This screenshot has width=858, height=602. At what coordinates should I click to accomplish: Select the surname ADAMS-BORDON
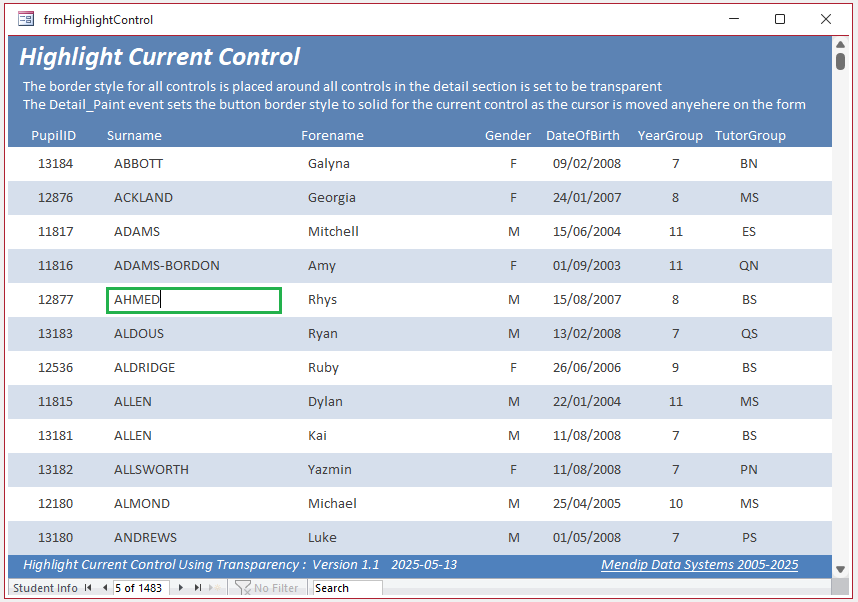[x=167, y=265]
